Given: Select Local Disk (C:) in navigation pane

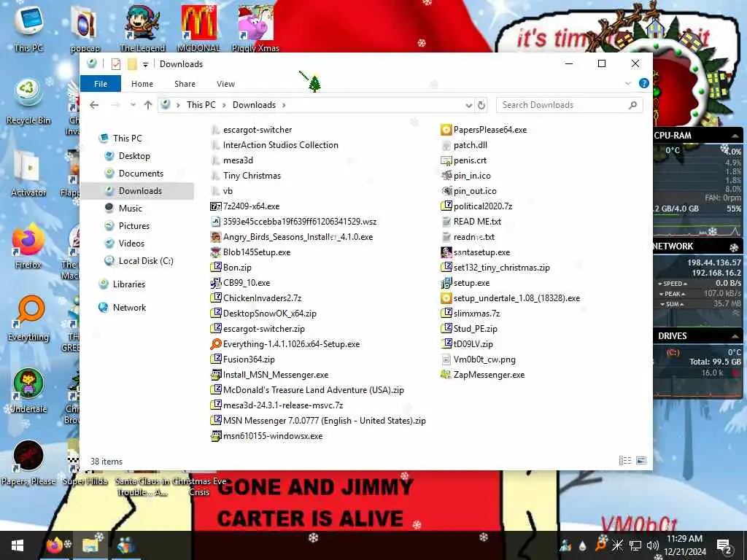Looking at the screenshot, I should (145, 261).
